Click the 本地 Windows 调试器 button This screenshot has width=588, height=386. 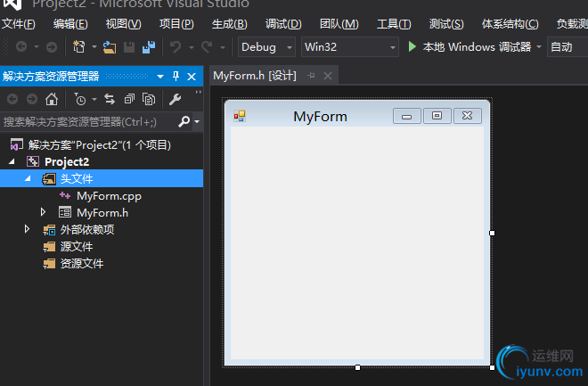click(477, 47)
